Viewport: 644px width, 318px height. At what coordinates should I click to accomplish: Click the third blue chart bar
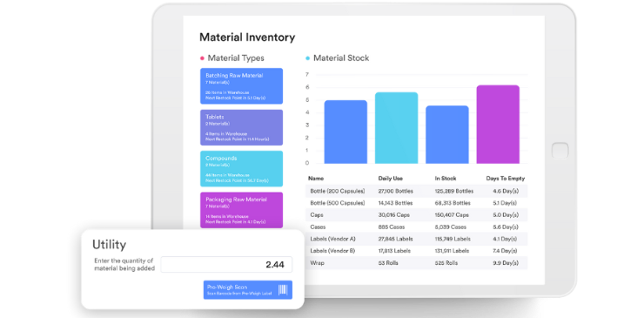447,134
